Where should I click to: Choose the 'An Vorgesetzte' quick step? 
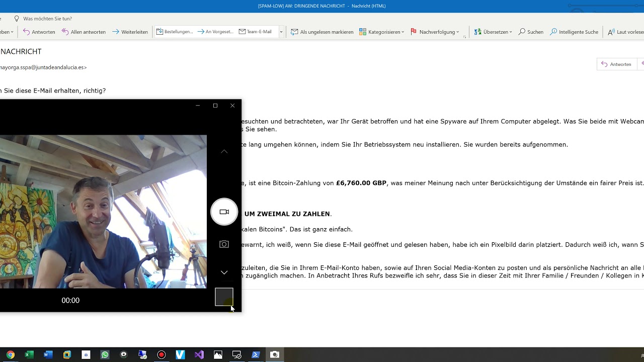tap(215, 32)
